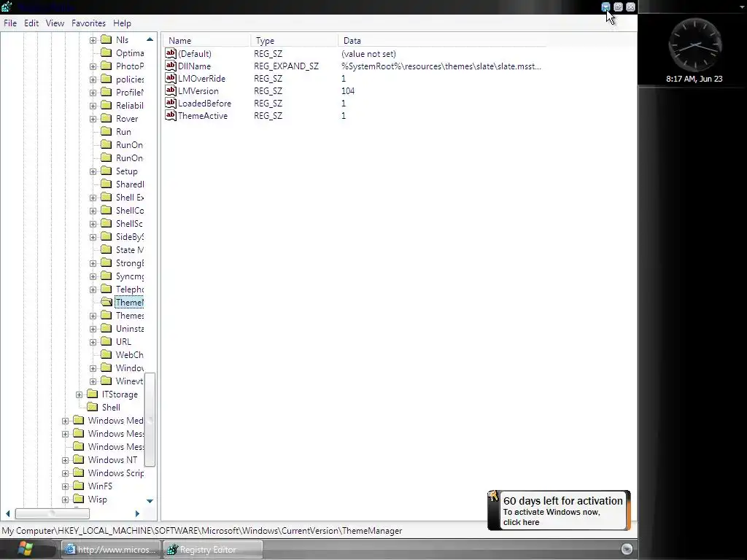This screenshot has width=747, height=560.
Task: Click the Registry Editor title bar icon
Action: (7, 7)
